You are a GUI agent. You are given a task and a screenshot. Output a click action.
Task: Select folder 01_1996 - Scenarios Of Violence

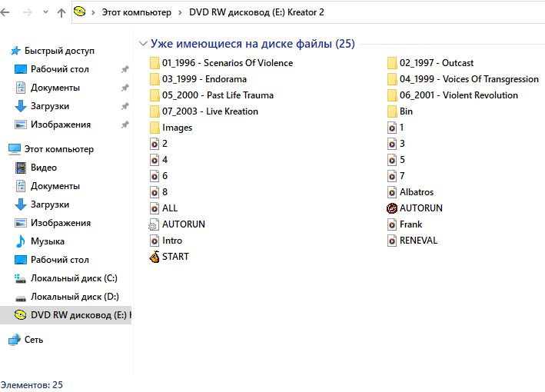pyautogui.click(x=221, y=63)
